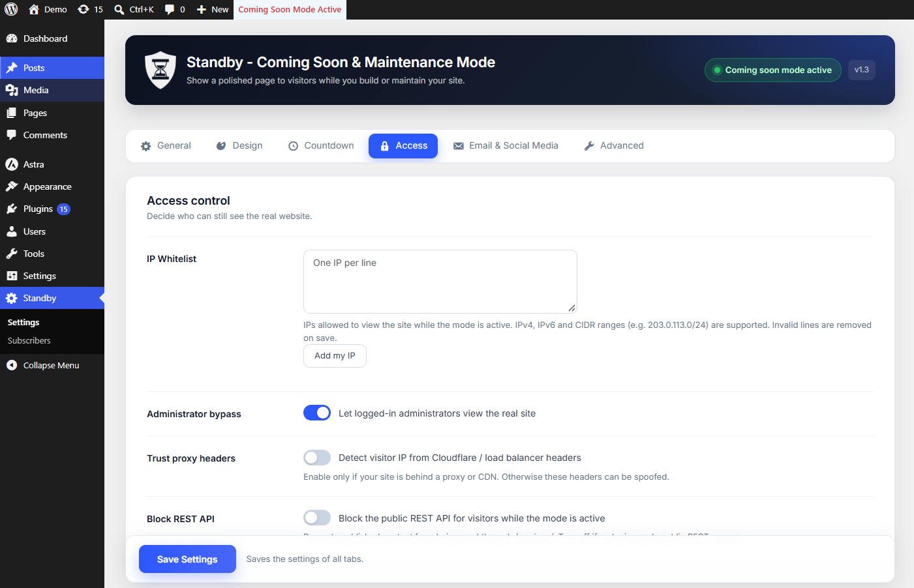Open the Email & Social Media tab
This screenshot has width=914, height=588.
point(506,145)
